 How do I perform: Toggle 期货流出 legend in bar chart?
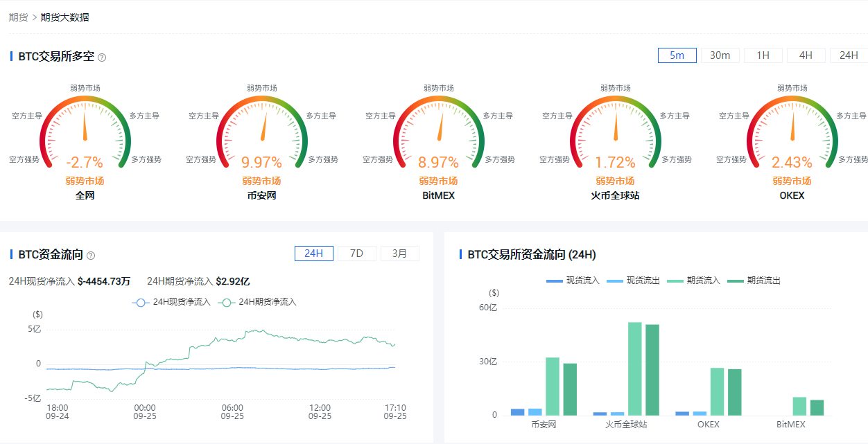(x=754, y=281)
